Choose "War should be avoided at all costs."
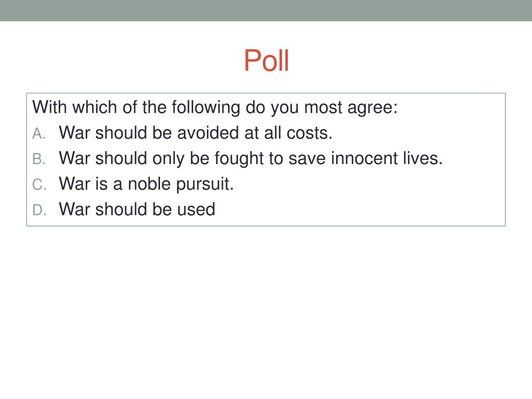Image resolution: width=532 pixels, height=399 pixels. tap(195, 133)
